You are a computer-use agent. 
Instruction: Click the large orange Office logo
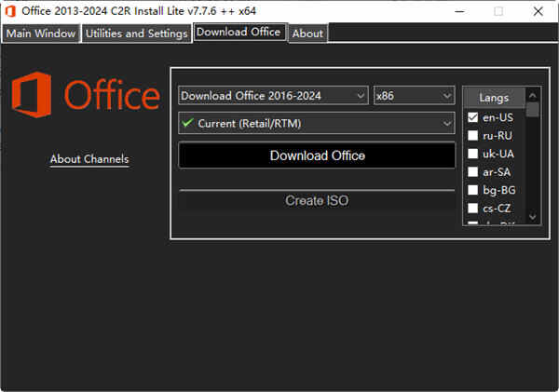pyautogui.click(x=86, y=96)
